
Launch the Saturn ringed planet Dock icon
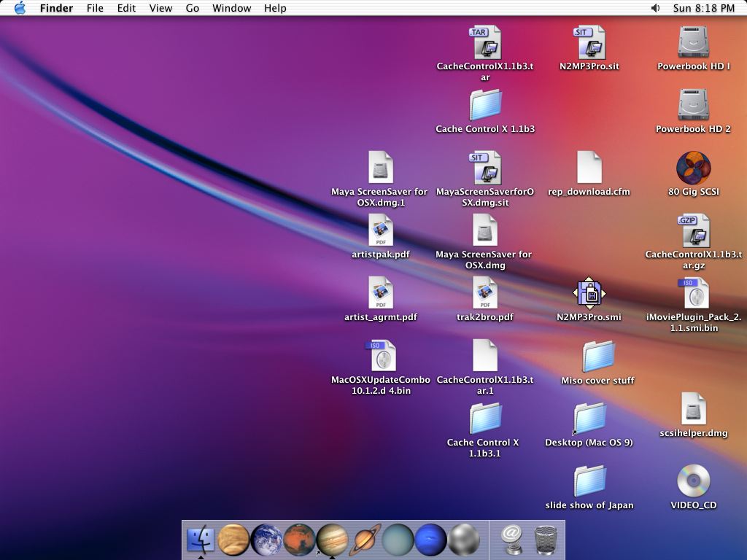pos(365,540)
